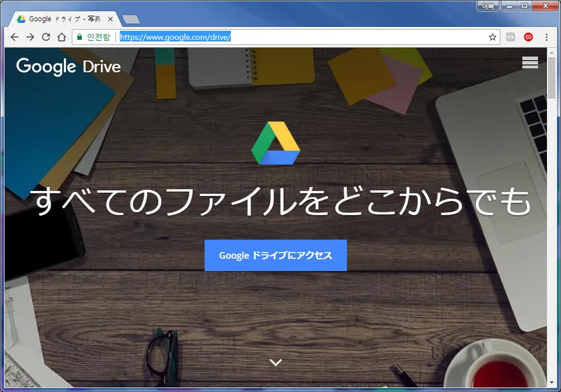
Task: Click the browser forward arrow
Action: (30, 37)
